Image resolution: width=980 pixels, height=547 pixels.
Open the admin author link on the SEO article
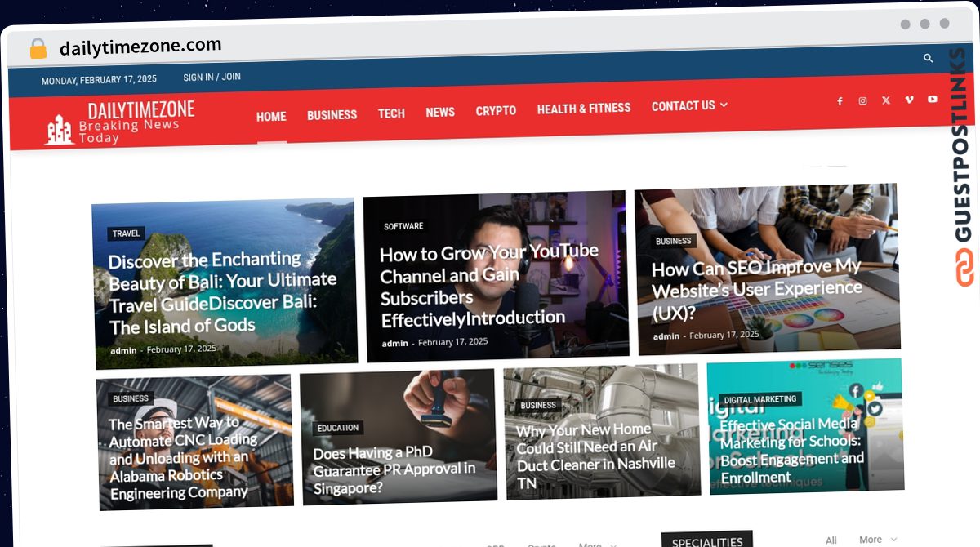tap(666, 336)
